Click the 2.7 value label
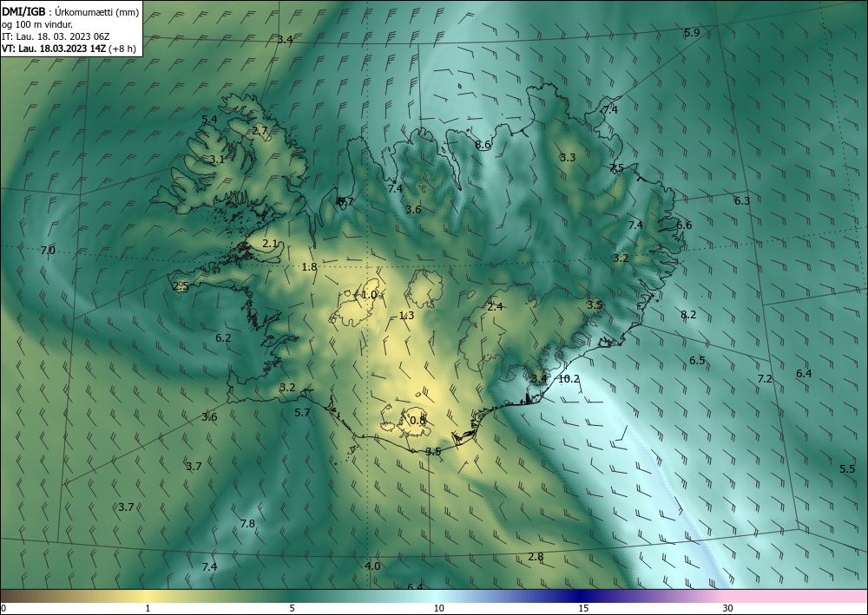 [260, 131]
